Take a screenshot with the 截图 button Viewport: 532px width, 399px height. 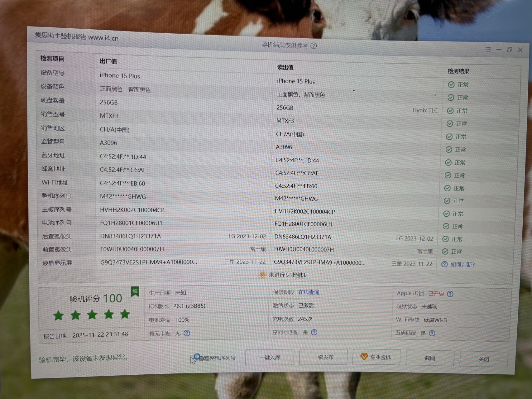(430, 358)
